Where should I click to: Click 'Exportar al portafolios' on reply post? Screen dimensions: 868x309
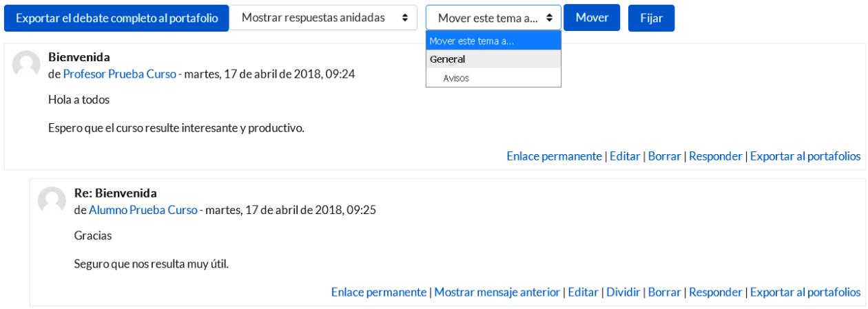[805, 292]
